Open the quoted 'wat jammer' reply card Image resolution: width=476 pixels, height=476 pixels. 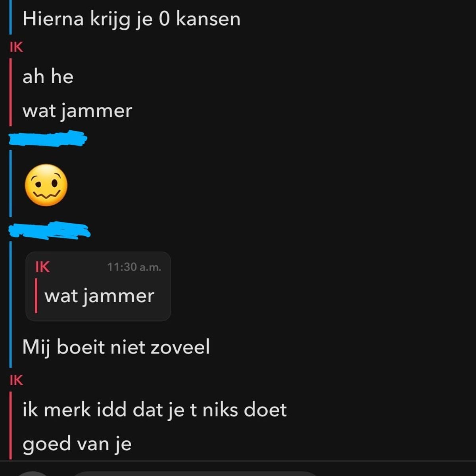[x=98, y=286]
